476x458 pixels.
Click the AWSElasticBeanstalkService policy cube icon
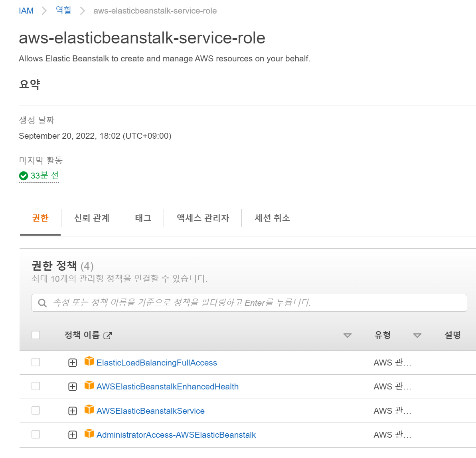(89, 409)
